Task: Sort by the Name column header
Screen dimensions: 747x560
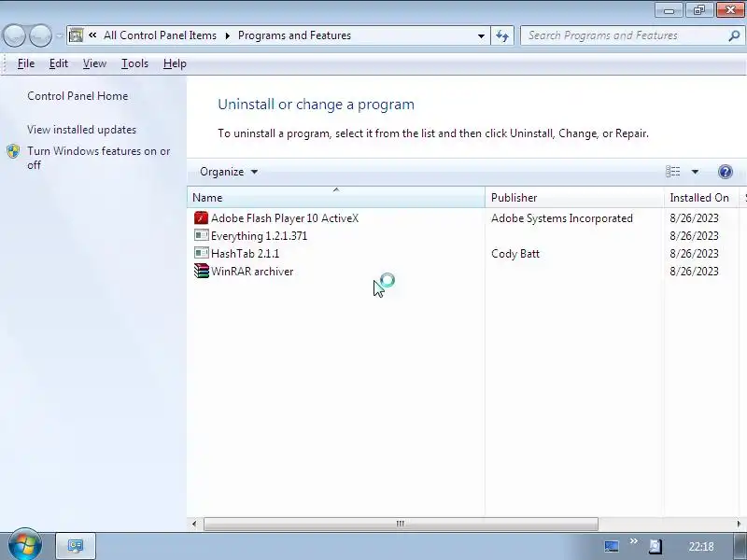Action: tap(336, 197)
